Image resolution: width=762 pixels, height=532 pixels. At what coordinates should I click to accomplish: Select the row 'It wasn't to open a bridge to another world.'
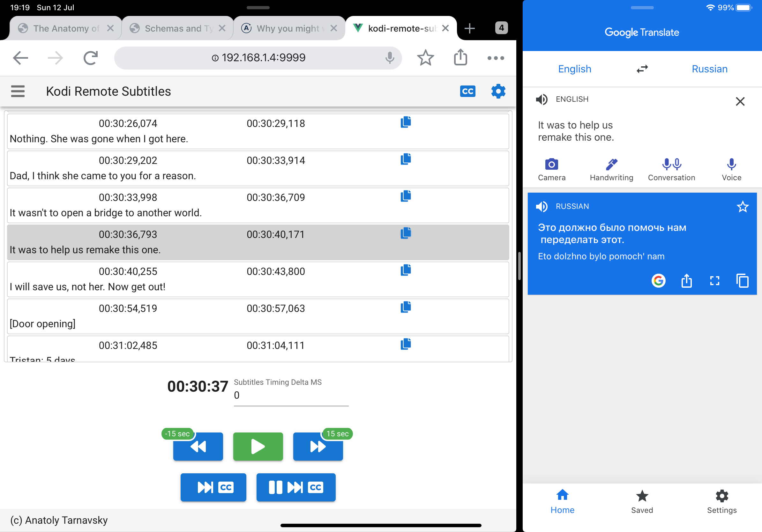tap(258, 205)
